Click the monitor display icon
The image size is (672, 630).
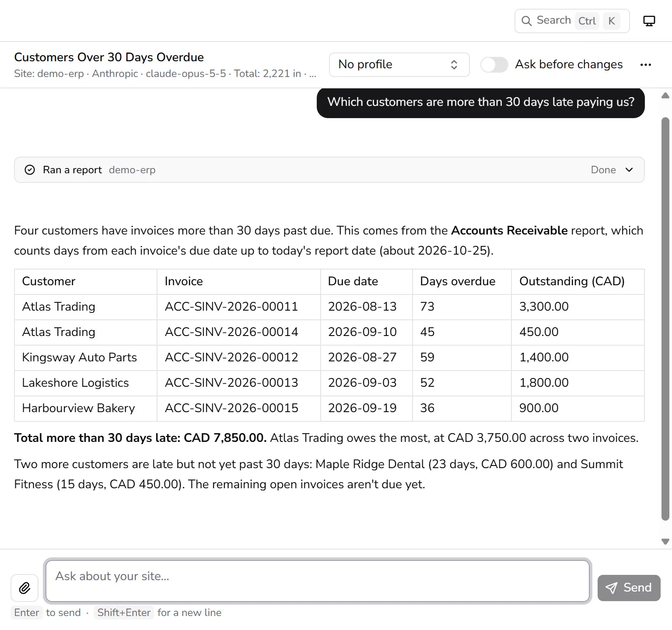click(x=649, y=21)
